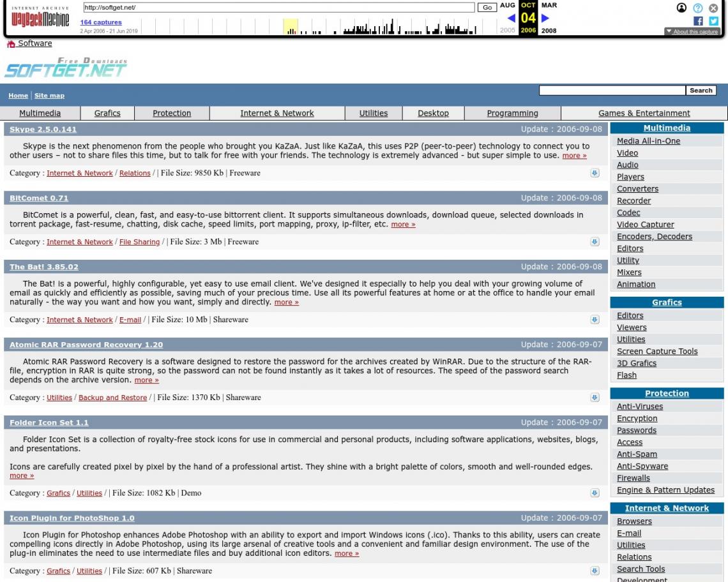
Task: Click the SoftGet.net logo
Action: point(66,67)
